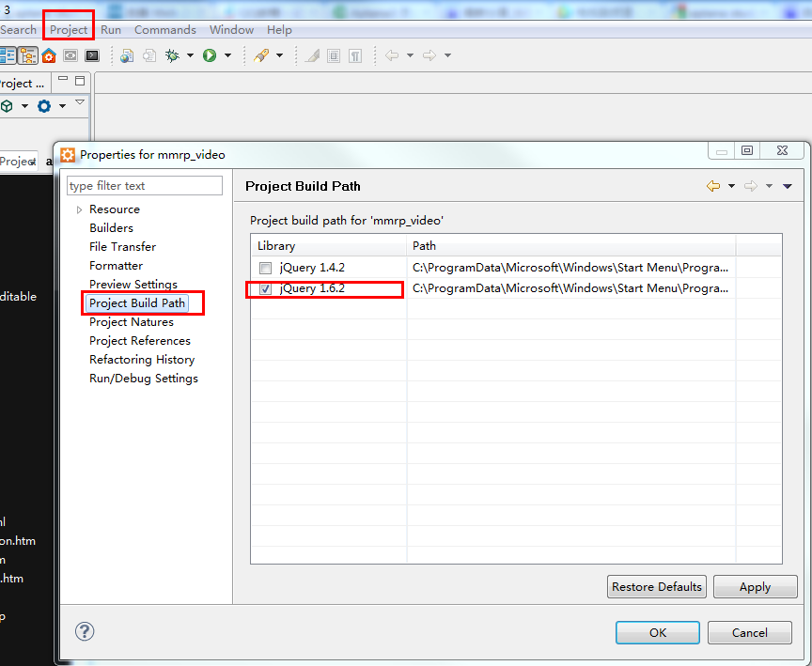Click the home icon in toolbar
The height and width of the screenshot is (666, 812).
point(49,55)
